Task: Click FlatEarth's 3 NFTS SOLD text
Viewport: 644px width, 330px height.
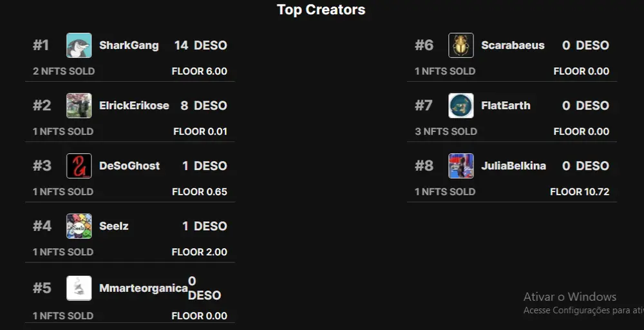Action: pos(446,131)
